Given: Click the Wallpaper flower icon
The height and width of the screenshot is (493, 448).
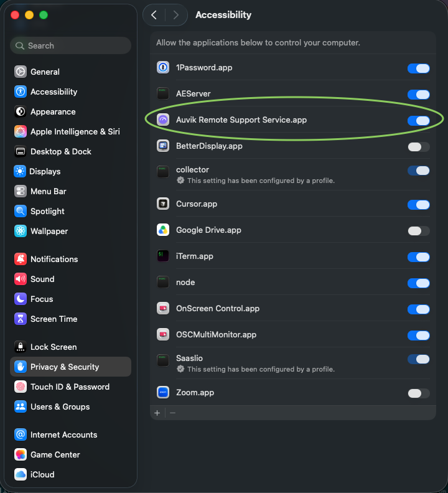Looking at the screenshot, I should 21,231.
